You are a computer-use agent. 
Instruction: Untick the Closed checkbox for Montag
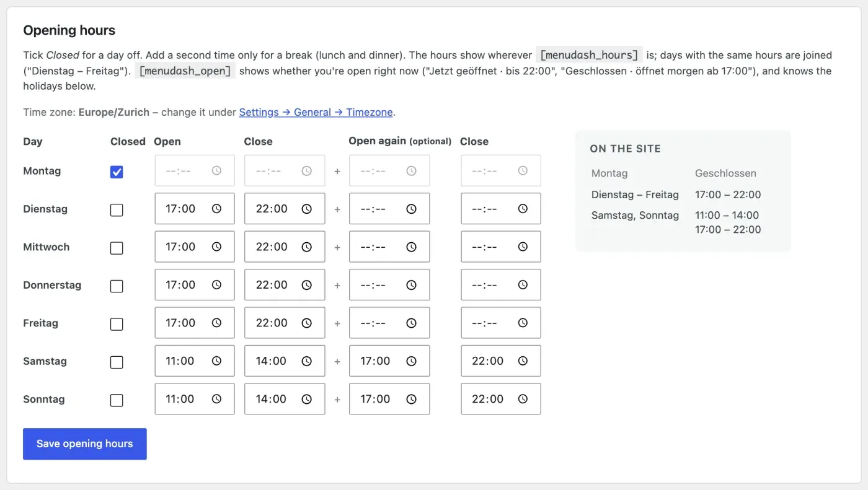click(x=117, y=172)
